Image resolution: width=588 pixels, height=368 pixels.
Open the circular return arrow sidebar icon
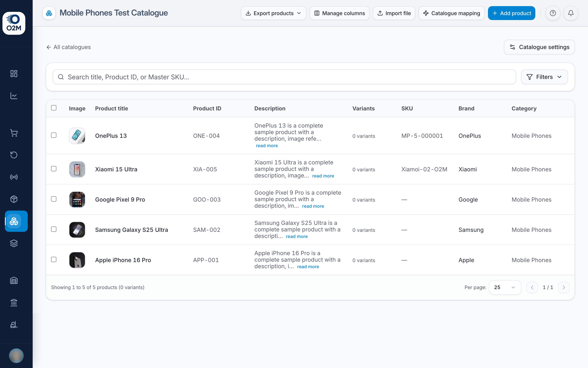(x=14, y=155)
